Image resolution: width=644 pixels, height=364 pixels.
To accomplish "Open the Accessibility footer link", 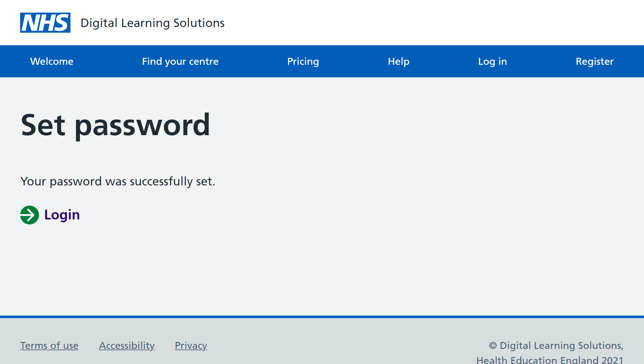I will tap(127, 345).
